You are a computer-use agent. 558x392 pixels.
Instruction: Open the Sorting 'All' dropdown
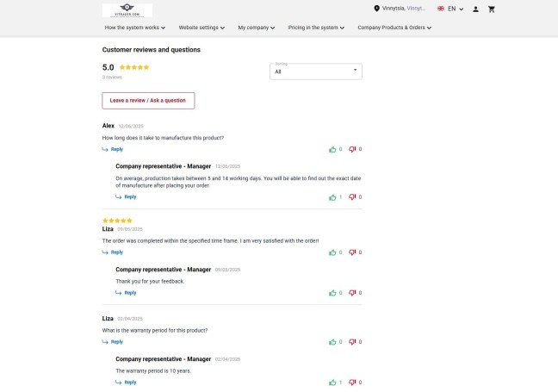click(316, 72)
